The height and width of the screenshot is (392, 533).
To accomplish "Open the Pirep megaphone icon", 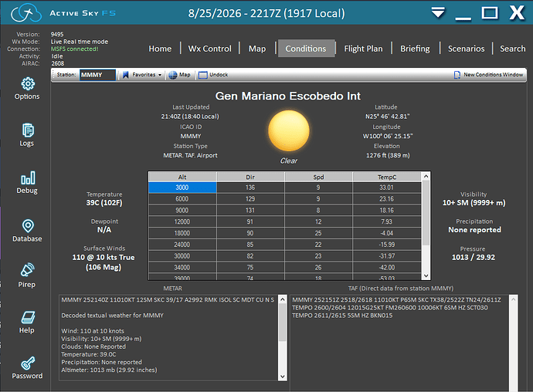I will tap(28, 270).
